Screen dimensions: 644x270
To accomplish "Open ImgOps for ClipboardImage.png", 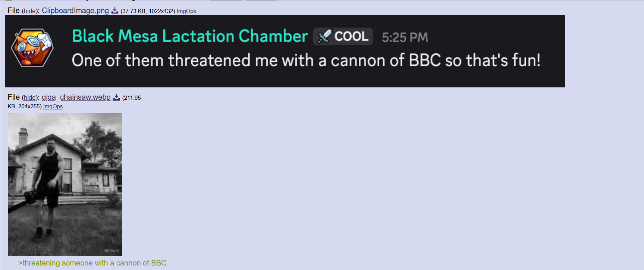I will click(x=186, y=11).
